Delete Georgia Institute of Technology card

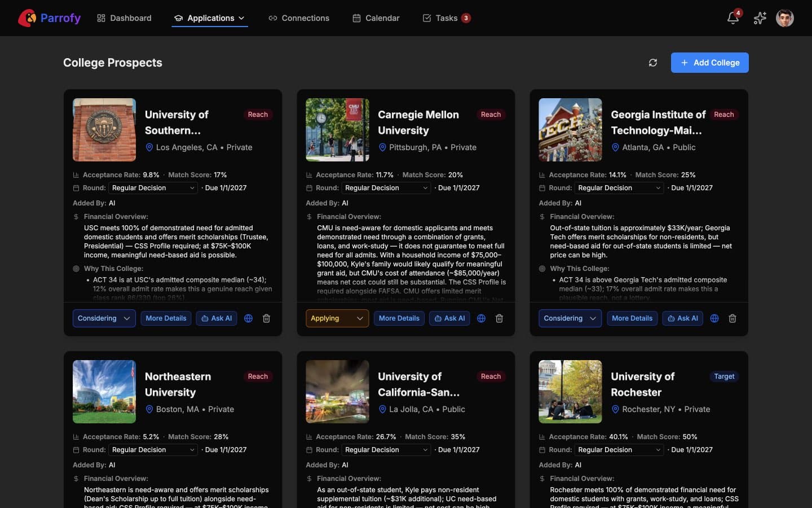(732, 318)
